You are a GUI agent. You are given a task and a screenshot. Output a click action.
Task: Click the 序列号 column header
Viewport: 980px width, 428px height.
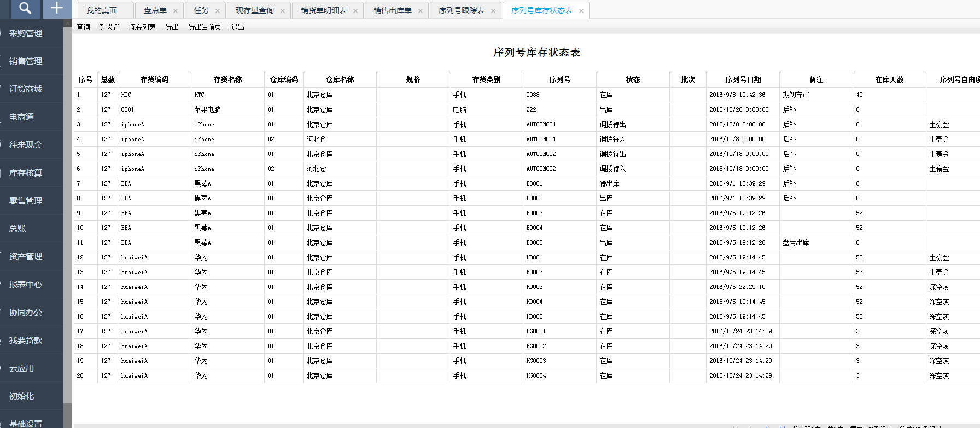(559, 79)
